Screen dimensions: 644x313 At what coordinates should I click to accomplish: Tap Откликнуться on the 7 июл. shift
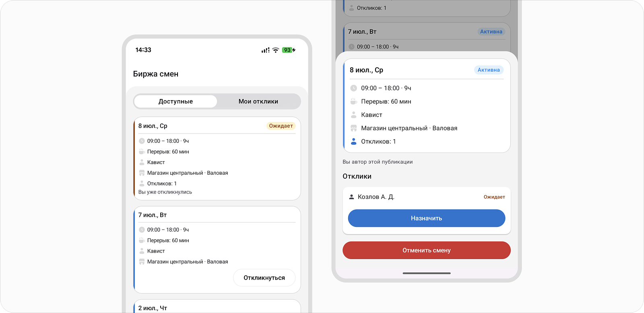pyautogui.click(x=264, y=278)
